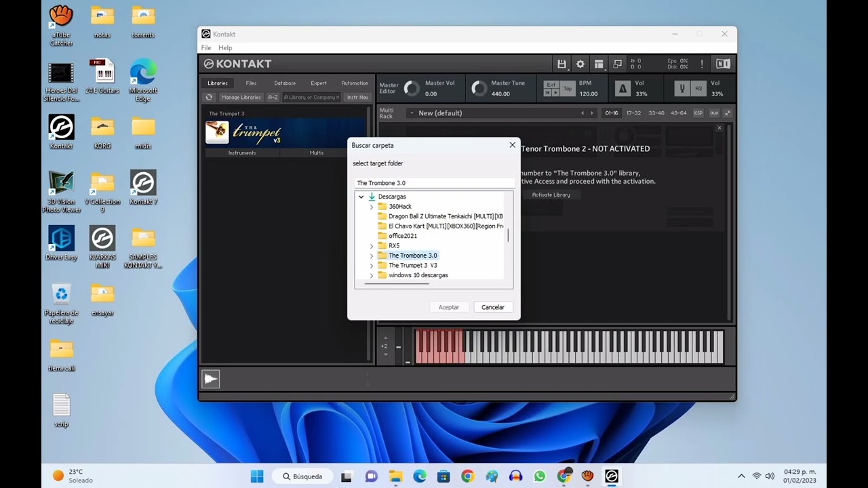Click the minimize rack view icon
Viewport: 868px width, 488px height.
(617, 64)
